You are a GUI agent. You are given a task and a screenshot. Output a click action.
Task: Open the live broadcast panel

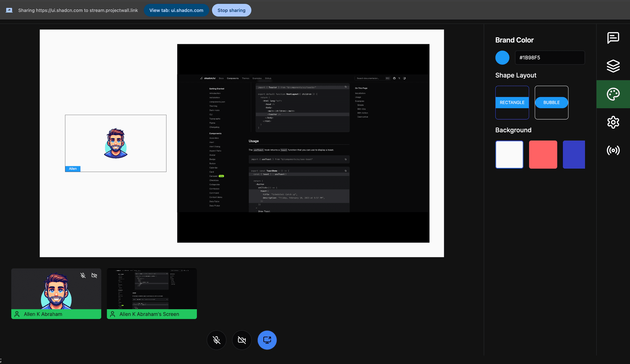click(x=613, y=150)
